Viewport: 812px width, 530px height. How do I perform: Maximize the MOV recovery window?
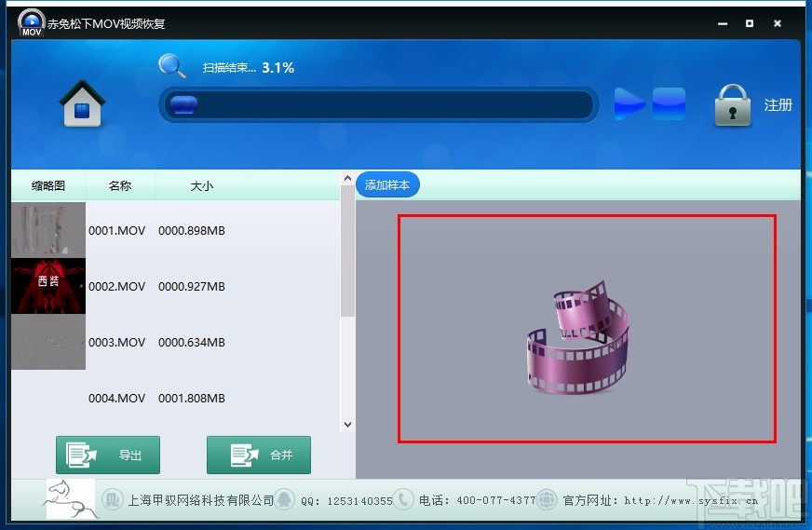[x=750, y=23]
